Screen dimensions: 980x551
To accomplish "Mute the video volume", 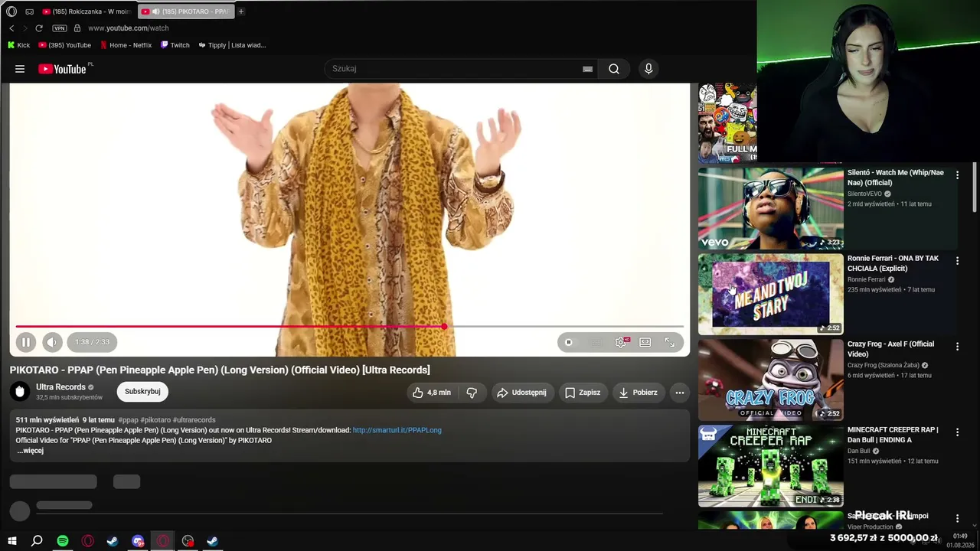I will 51,342.
